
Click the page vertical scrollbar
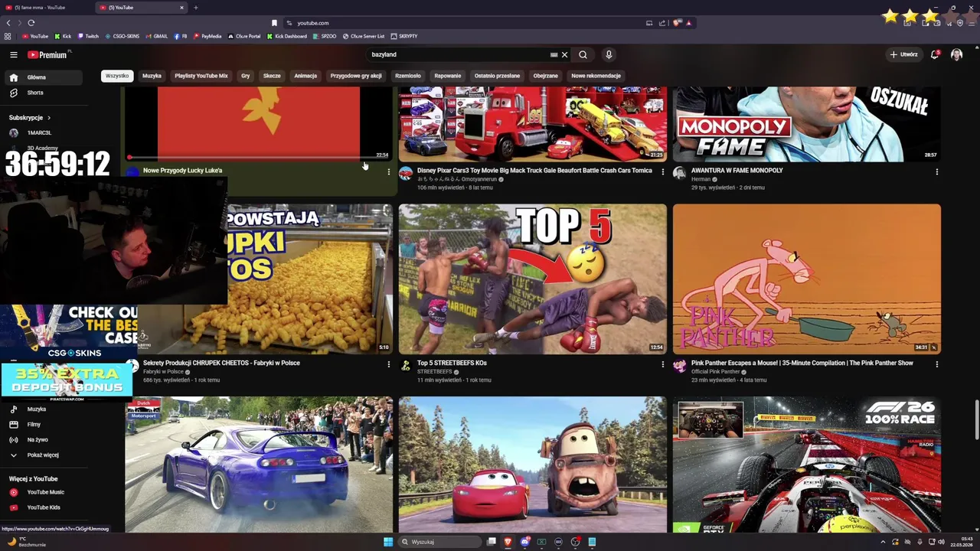pyautogui.click(x=976, y=419)
